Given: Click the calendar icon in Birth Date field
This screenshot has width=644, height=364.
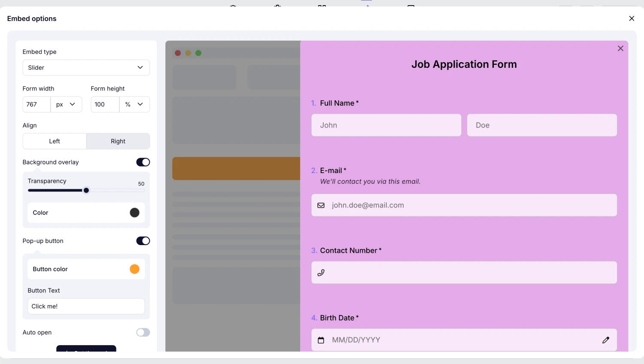Looking at the screenshot, I should [x=321, y=340].
